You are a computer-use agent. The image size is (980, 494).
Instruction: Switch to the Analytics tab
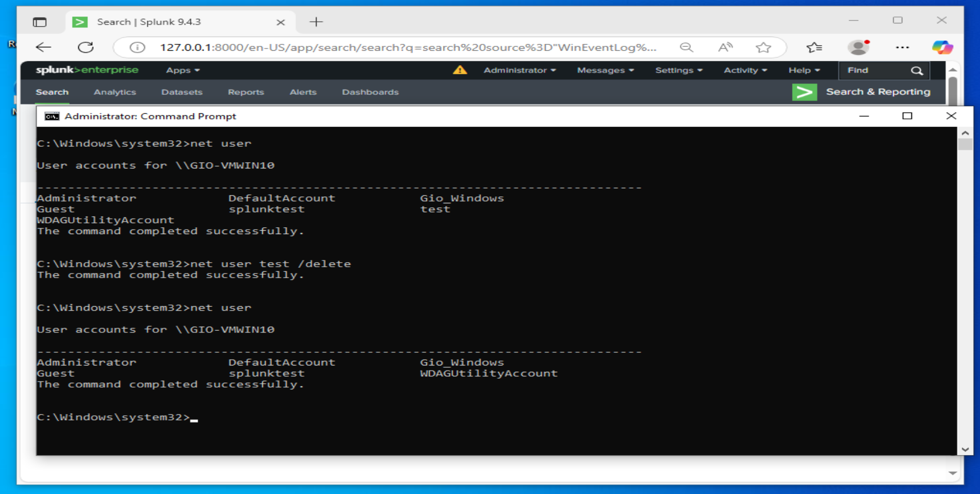pos(115,92)
